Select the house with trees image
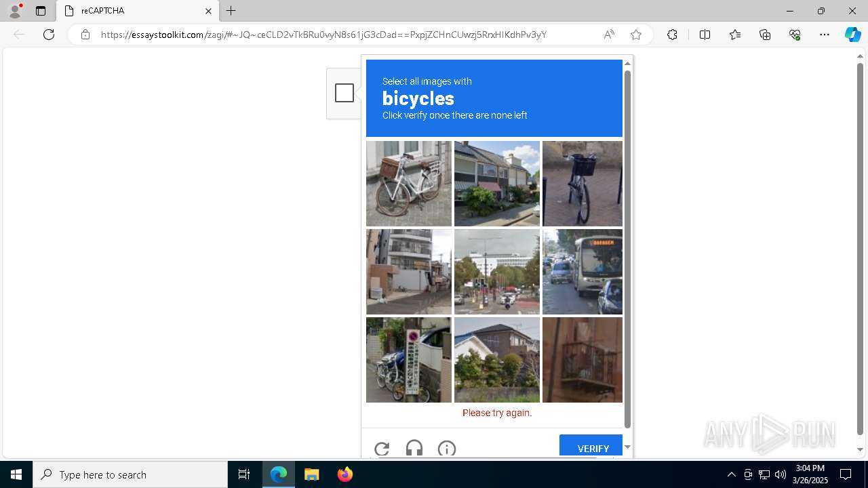This screenshot has width=868, height=488. pos(497,360)
